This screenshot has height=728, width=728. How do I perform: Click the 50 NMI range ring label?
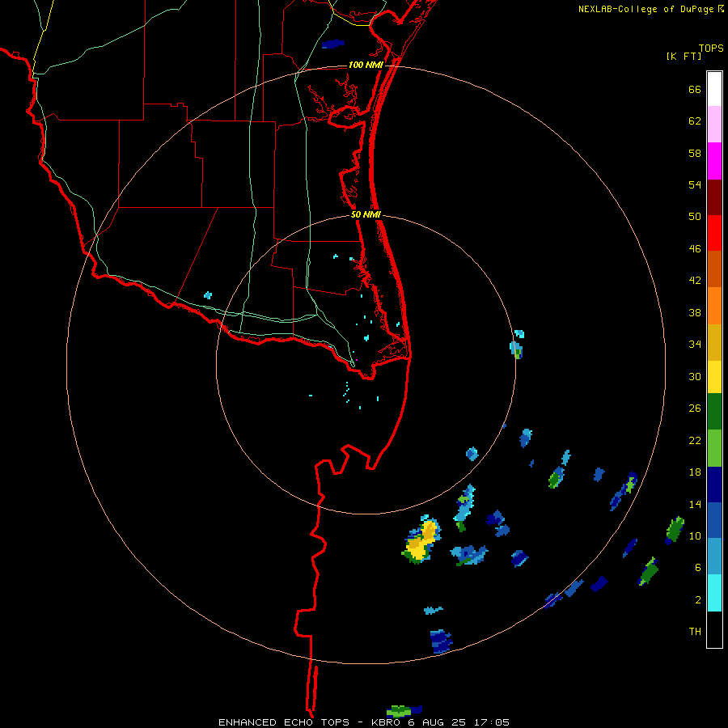tap(366, 214)
